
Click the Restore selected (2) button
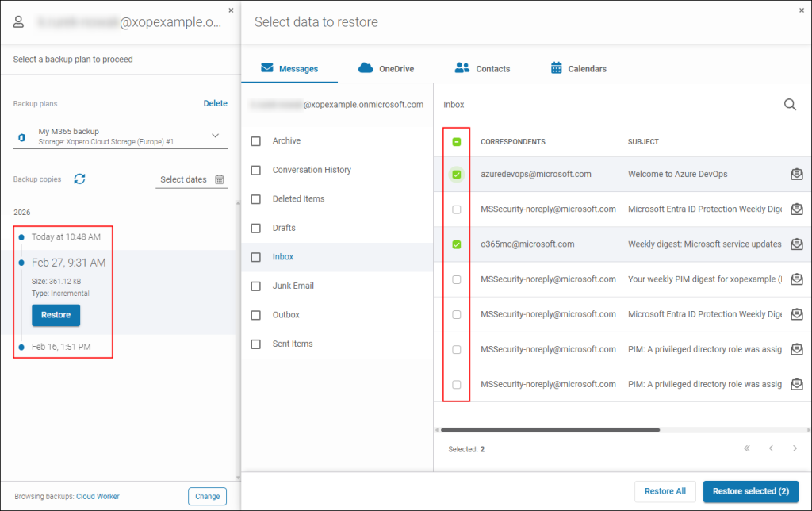pos(750,491)
